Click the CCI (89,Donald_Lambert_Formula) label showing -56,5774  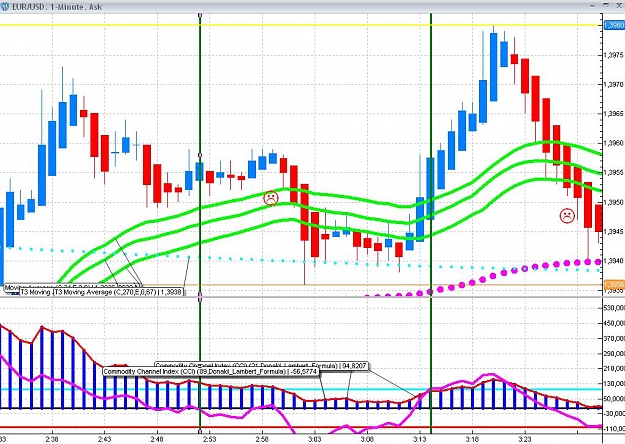pyautogui.click(x=211, y=372)
